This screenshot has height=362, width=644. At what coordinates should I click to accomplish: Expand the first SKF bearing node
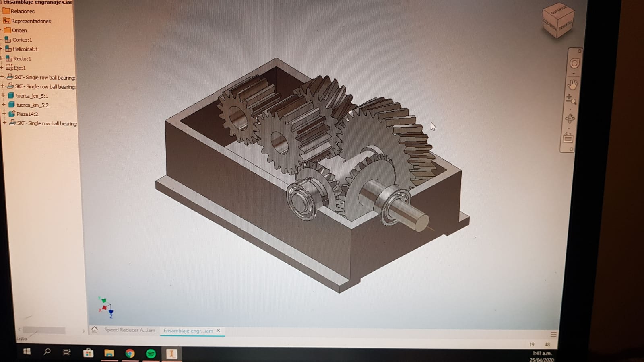tap(2, 77)
